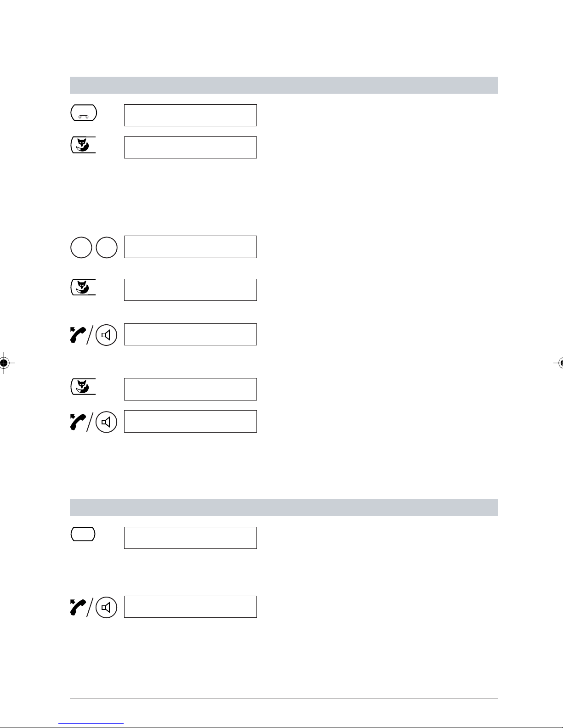Click the blank rounded key below the lower gray bar
Image resolution: width=563 pixels, height=728 pixels.
click(83, 534)
